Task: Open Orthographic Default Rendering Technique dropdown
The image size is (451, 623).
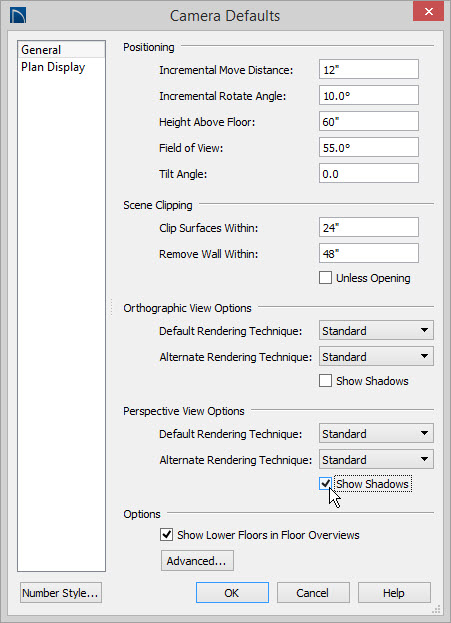Action: coord(376,331)
